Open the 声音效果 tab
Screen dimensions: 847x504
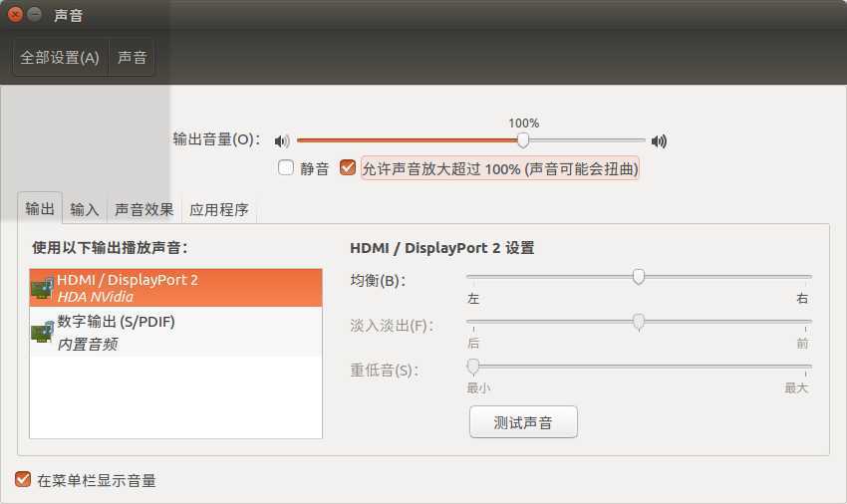tap(144, 209)
